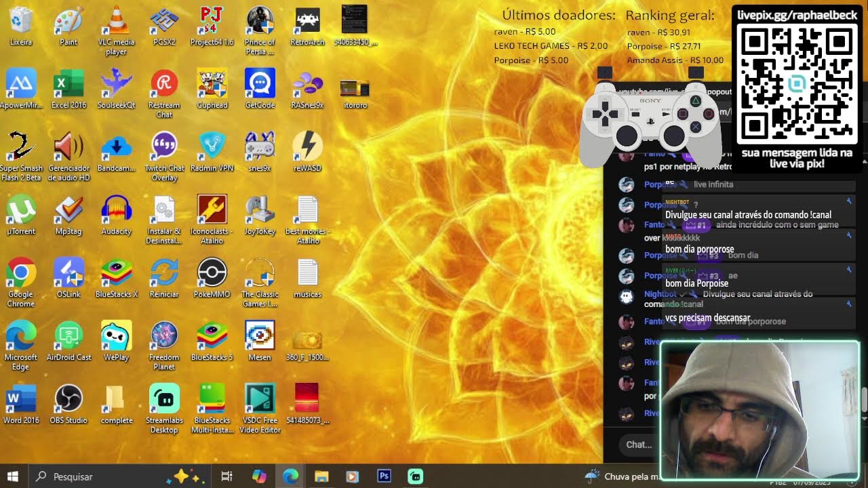
Task: Select the SoulseekQt icon
Action: 117,89
